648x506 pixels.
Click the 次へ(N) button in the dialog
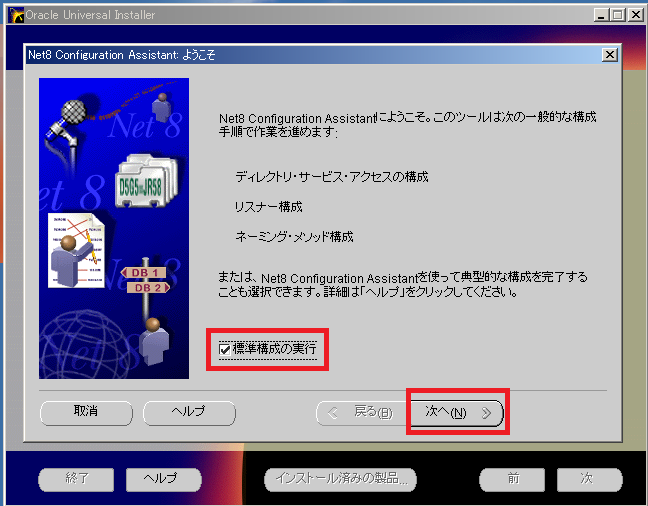tap(457, 413)
